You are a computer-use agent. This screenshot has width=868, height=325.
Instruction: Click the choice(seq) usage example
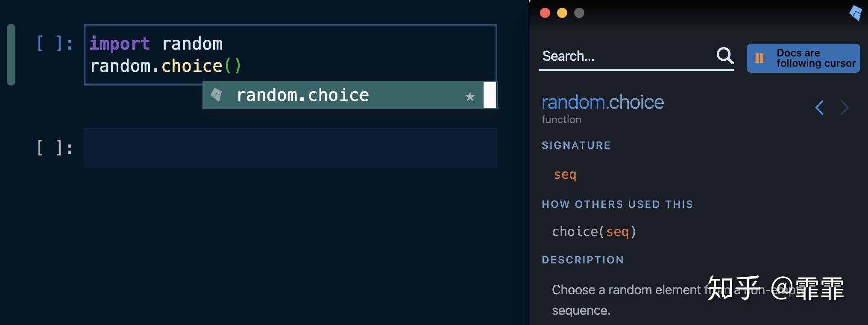tap(594, 232)
